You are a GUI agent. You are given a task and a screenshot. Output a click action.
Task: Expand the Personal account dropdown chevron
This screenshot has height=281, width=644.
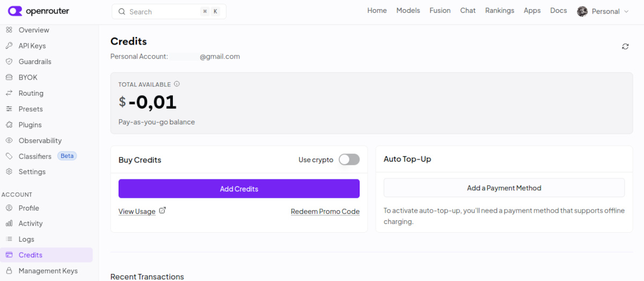pos(626,11)
